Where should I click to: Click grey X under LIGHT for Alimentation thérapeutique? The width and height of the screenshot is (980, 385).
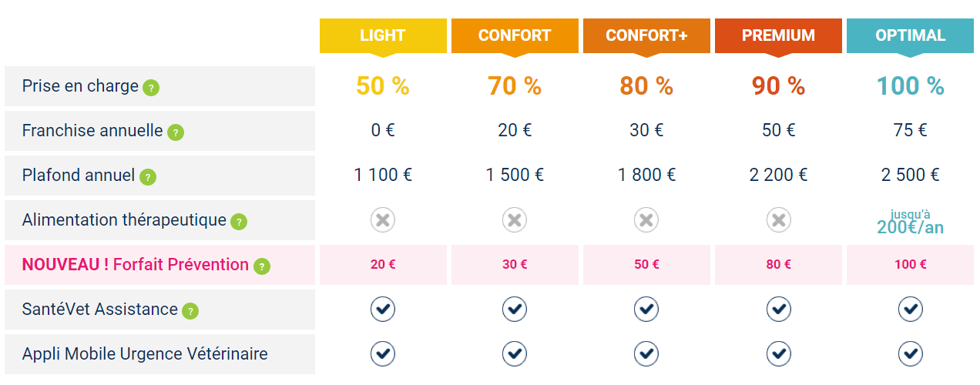click(x=383, y=220)
